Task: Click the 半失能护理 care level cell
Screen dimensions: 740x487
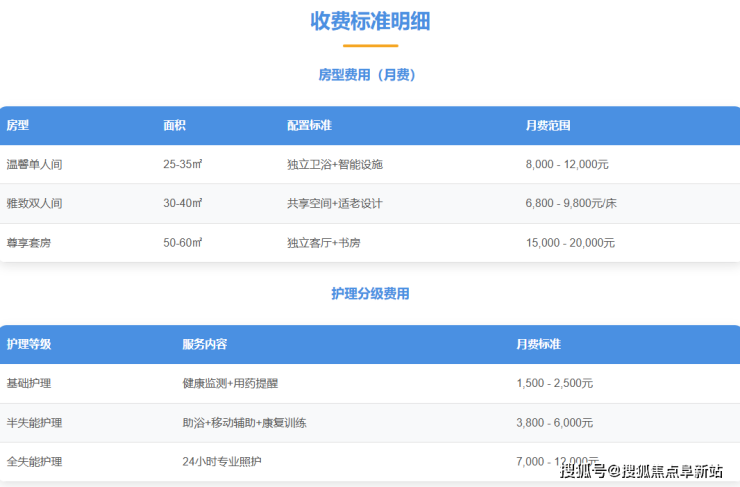Action: tap(35, 423)
